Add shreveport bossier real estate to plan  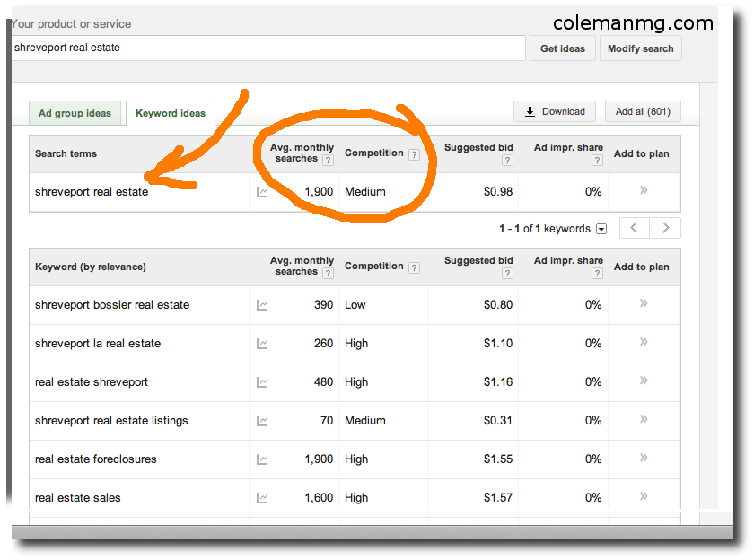(644, 303)
